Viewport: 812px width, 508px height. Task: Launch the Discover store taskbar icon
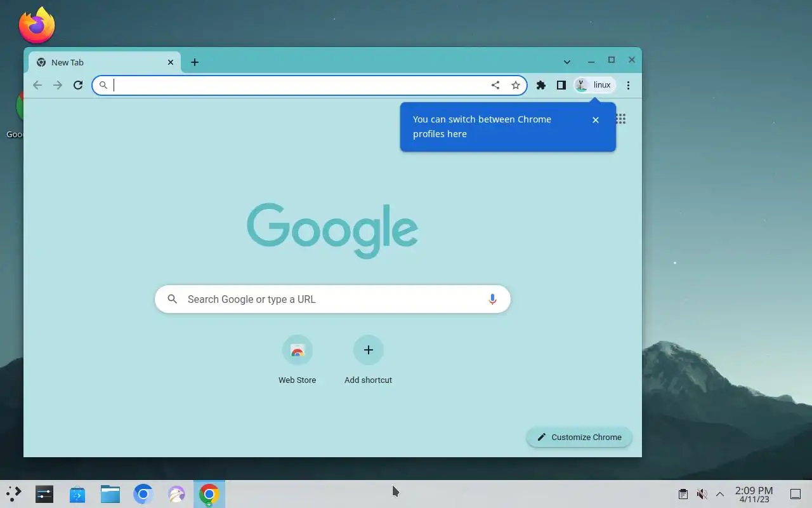[x=77, y=494]
